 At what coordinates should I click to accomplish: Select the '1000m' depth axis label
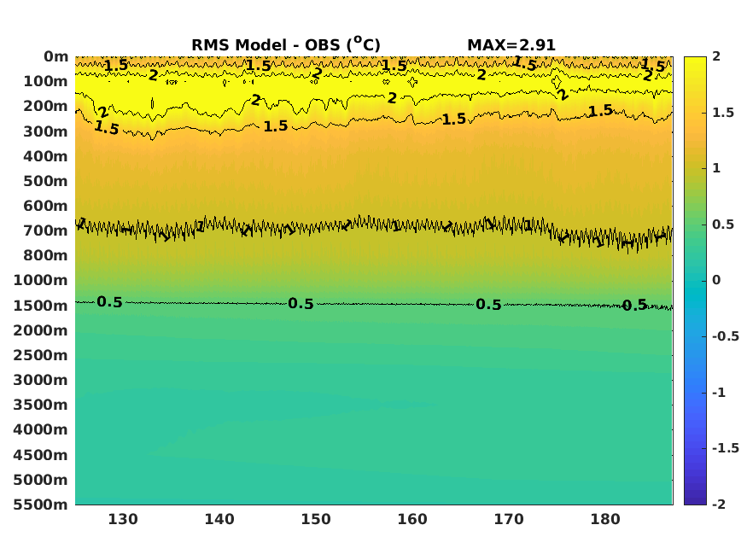[x=40, y=280]
